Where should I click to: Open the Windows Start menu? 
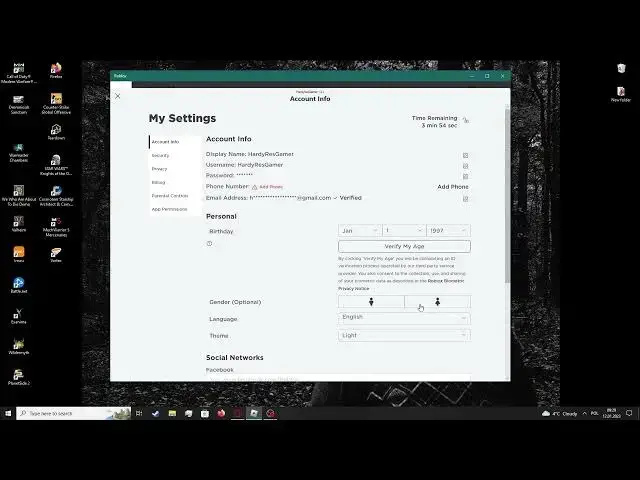pos(8,412)
